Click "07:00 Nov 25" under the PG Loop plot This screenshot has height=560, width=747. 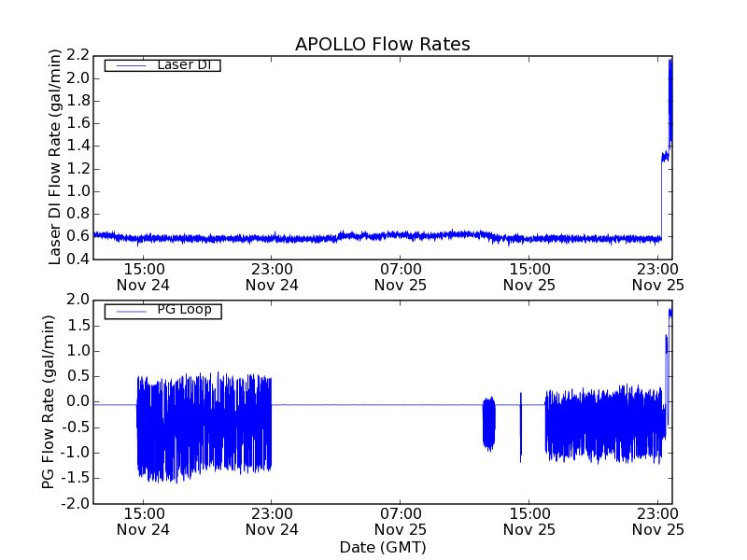401,522
